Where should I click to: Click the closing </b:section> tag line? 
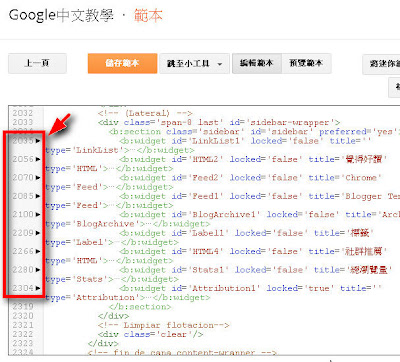140,307
